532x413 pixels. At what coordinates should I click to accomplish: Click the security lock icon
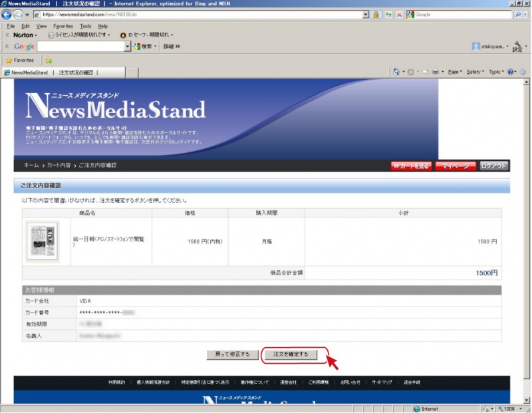(x=376, y=15)
